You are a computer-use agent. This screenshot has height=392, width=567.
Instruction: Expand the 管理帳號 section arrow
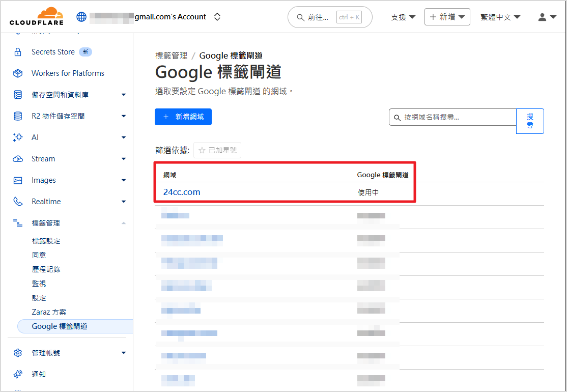(x=124, y=353)
